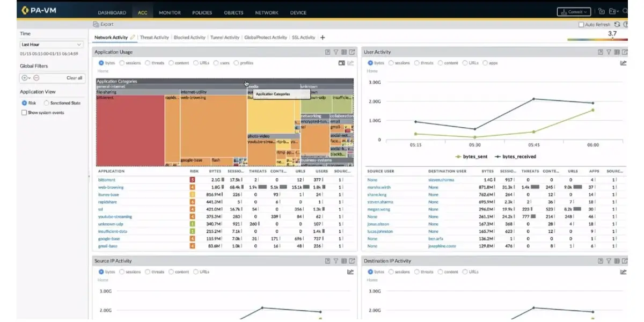Viewport: 644px width, 322px height.
Task: Select URLs in Source IP Activity
Action: point(196,272)
